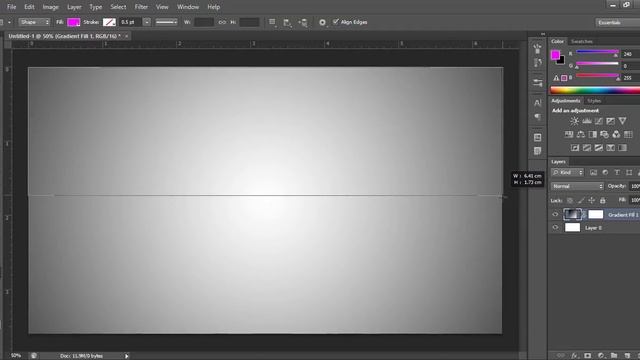
Task: Open the gear geometry options
Action: tap(322, 22)
